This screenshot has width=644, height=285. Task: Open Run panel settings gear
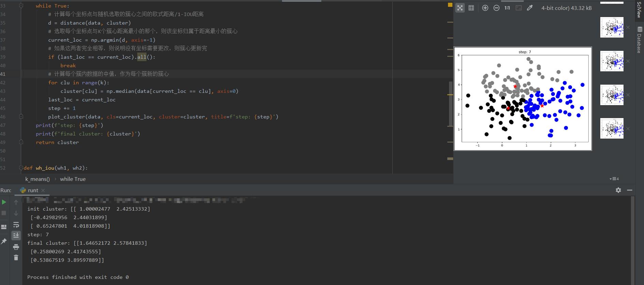coord(618,190)
